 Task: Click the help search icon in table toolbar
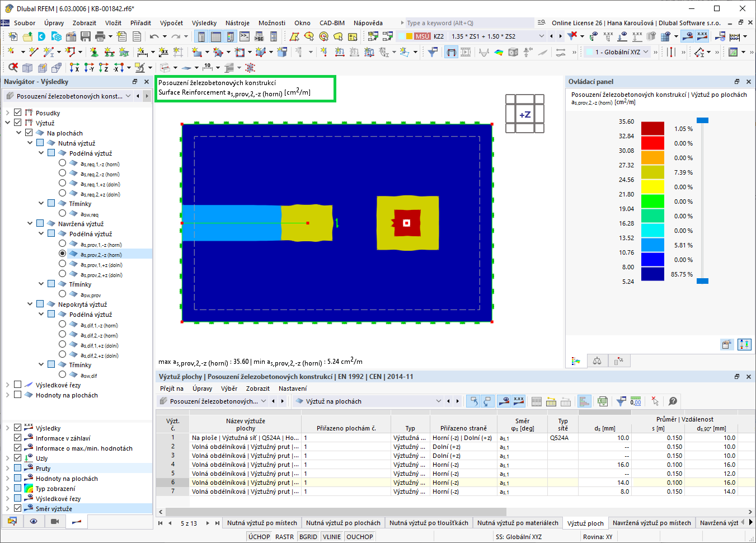pyautogui.click(x=673, y=401)
